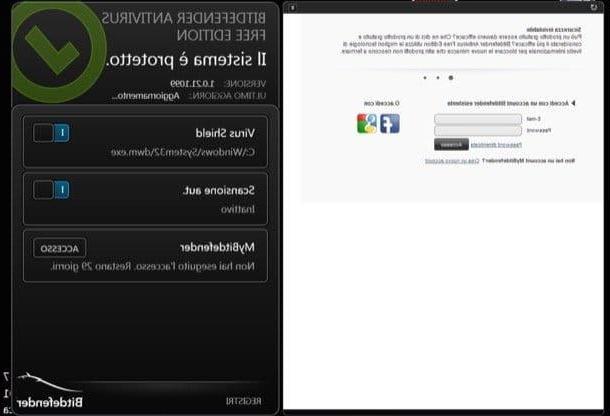This screenshot has height=416, width=610.
Task: Collapse the existing Bitdefender account section arrow
Action: (573, 103)
